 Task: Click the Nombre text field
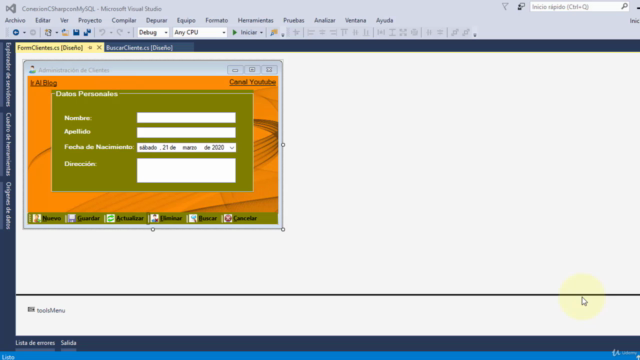coord(186,118)
